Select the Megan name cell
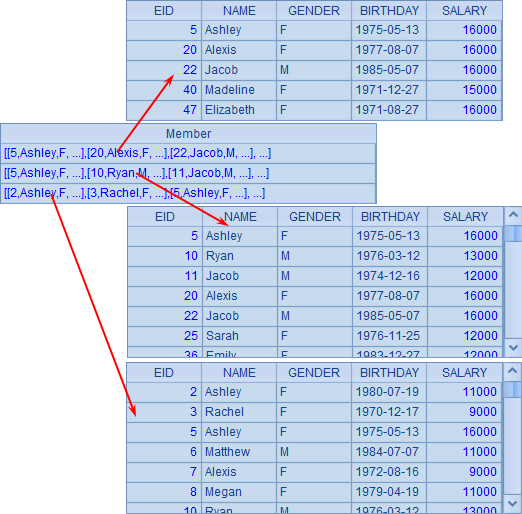Image resolution: width=522 pixels, height=514 pixels. [239, 492]
